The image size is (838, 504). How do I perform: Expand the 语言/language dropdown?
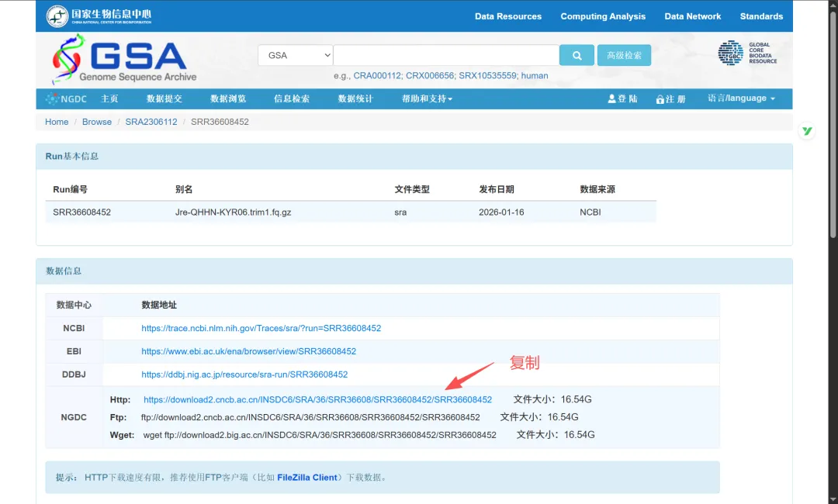point(741,98)
